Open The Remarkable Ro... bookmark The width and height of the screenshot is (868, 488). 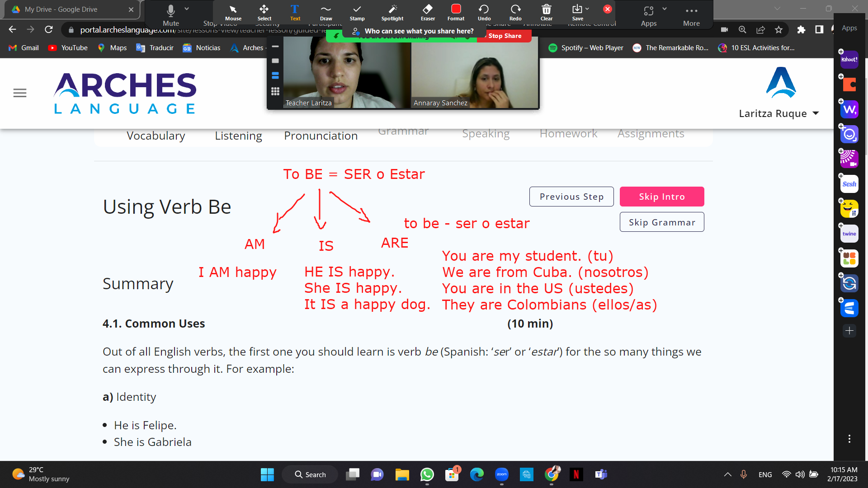(x=671, y=48)
